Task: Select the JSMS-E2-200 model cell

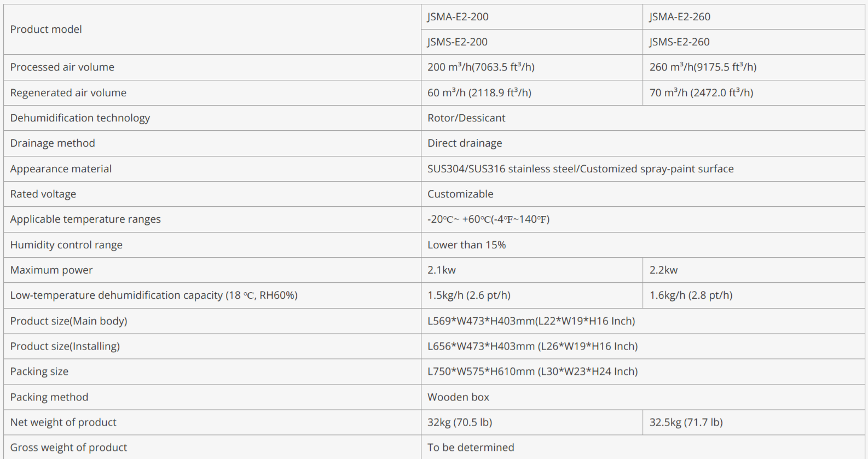Action: (458, 42)
